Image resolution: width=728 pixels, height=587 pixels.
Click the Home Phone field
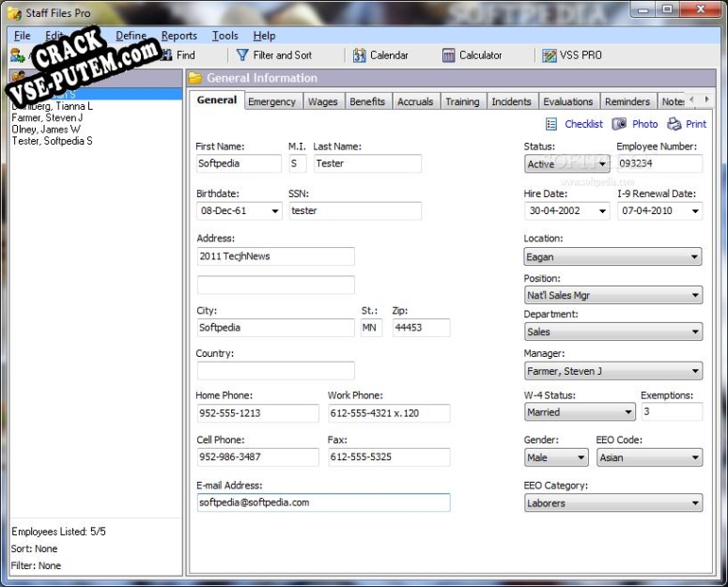(257, 413)
